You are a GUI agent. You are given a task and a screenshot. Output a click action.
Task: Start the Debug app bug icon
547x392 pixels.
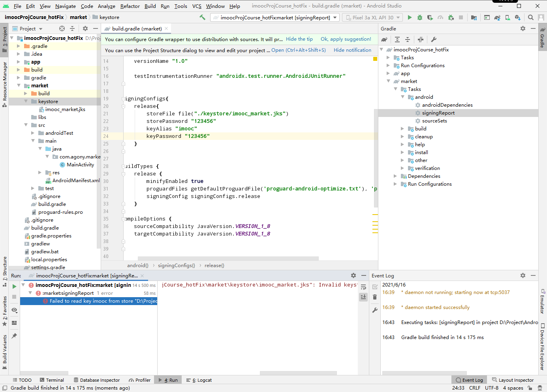point(420,17)
